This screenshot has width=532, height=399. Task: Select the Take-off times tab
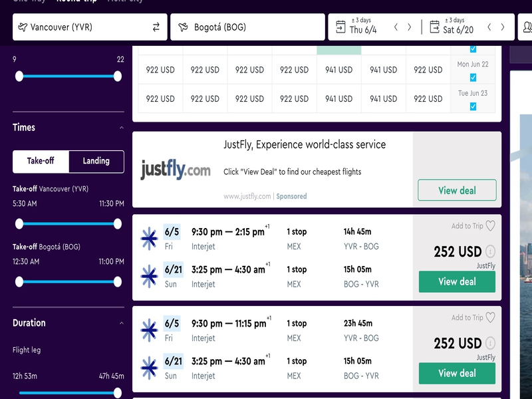coord(41,161)
